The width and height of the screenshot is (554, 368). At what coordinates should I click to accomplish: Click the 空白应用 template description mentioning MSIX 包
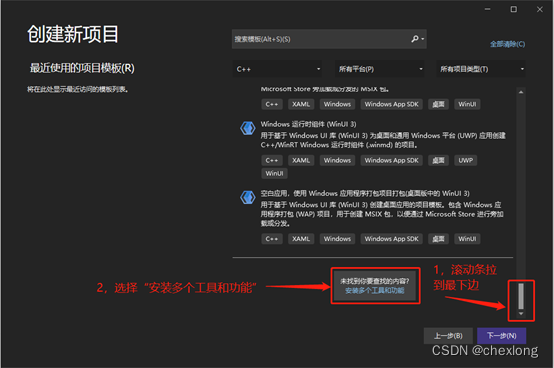(382, 214)
